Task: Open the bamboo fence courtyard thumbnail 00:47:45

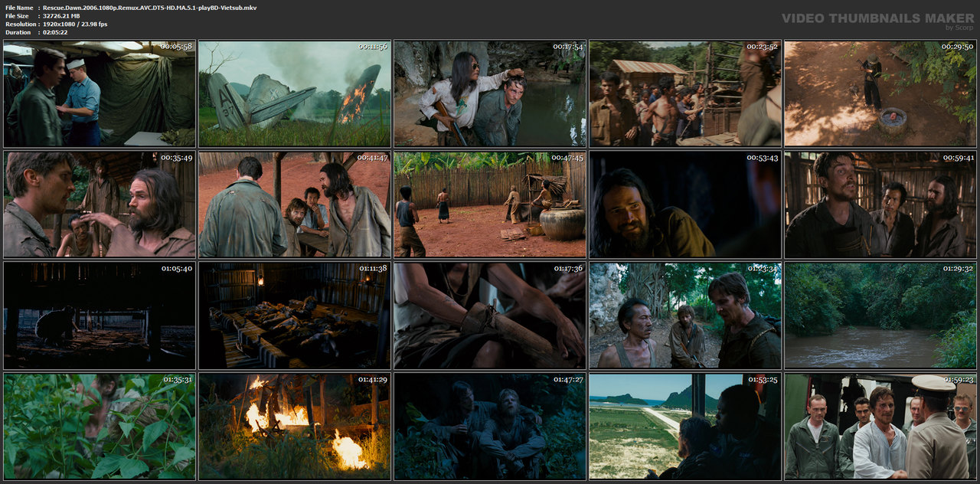Action: coord(490,204)
